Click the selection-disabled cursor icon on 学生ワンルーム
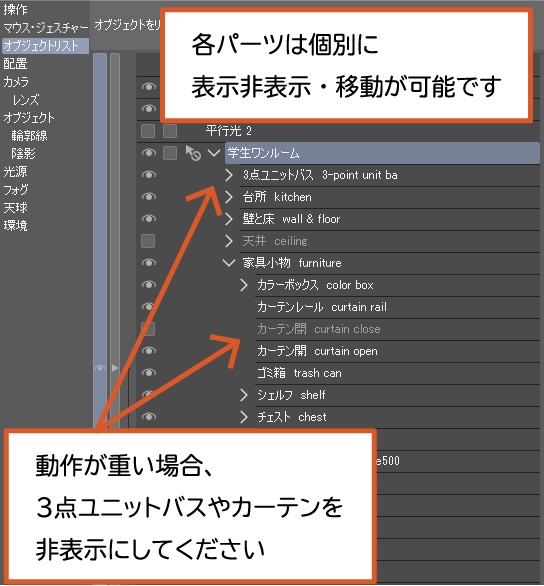 point(193,153)
